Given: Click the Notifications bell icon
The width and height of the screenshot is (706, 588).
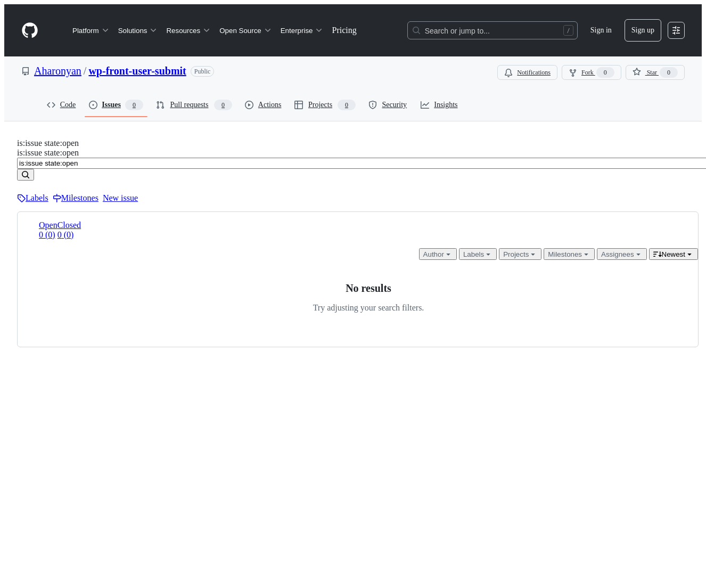Looking at the screenshot, I should (508, 72).
